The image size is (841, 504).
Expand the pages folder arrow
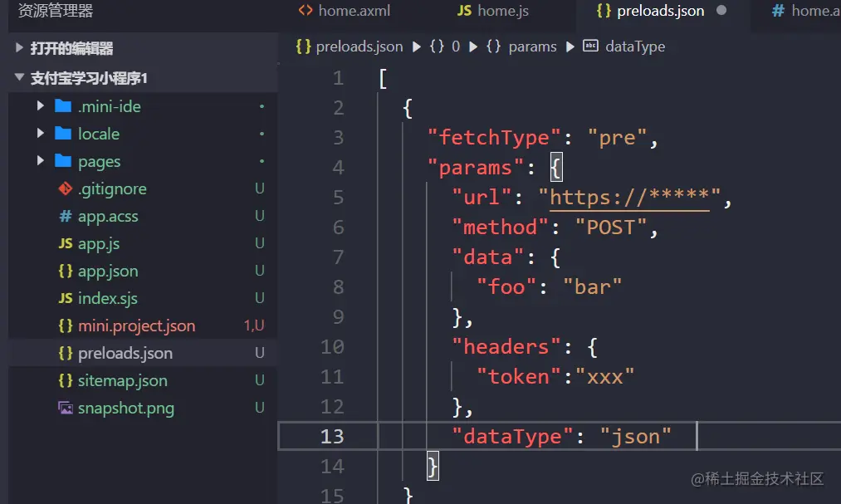coord(41,160)
